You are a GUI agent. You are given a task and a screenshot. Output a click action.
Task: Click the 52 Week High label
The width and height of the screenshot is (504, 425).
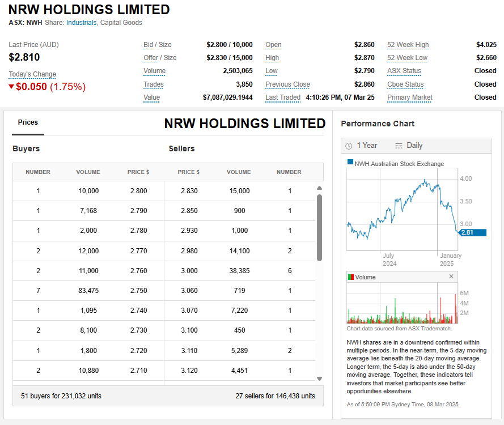coord(408,45)
